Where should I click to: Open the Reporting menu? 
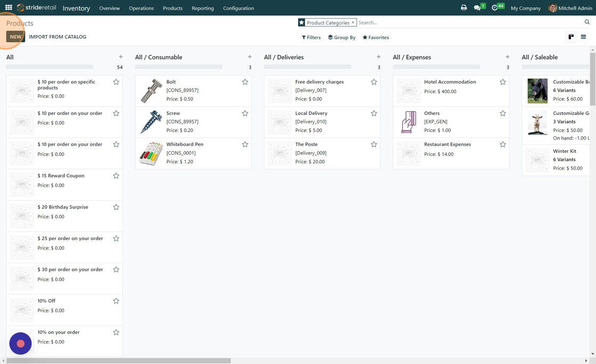coord(203,8)
